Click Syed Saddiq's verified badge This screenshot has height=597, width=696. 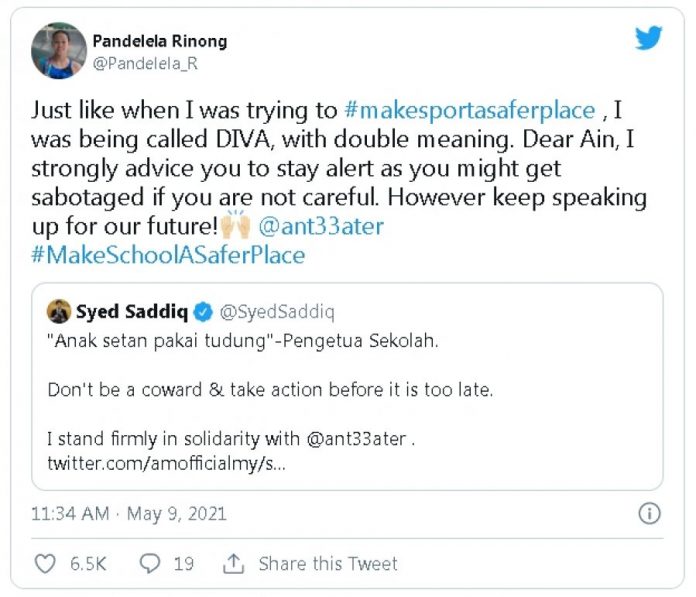click(201, 314)
